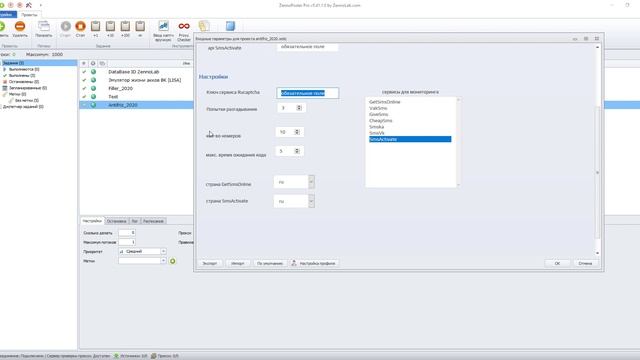Click the green plus icon beside Метки dropdown

(173, 261)
